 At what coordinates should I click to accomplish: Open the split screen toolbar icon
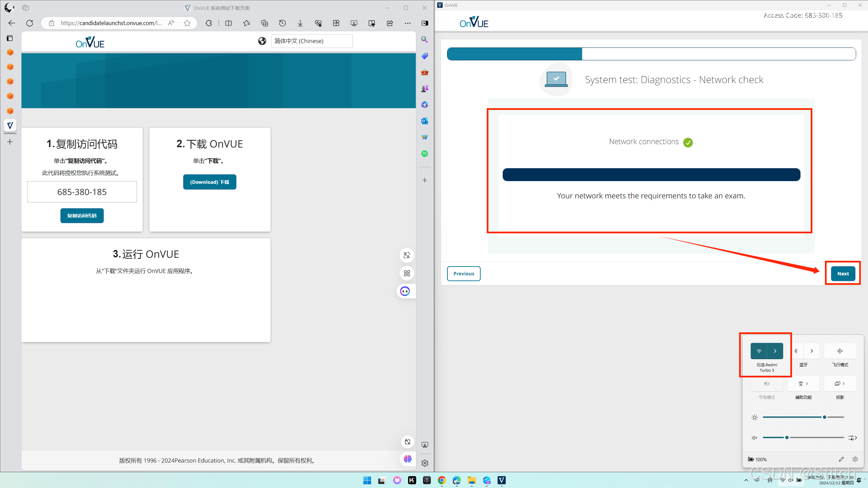coord(229,23)
